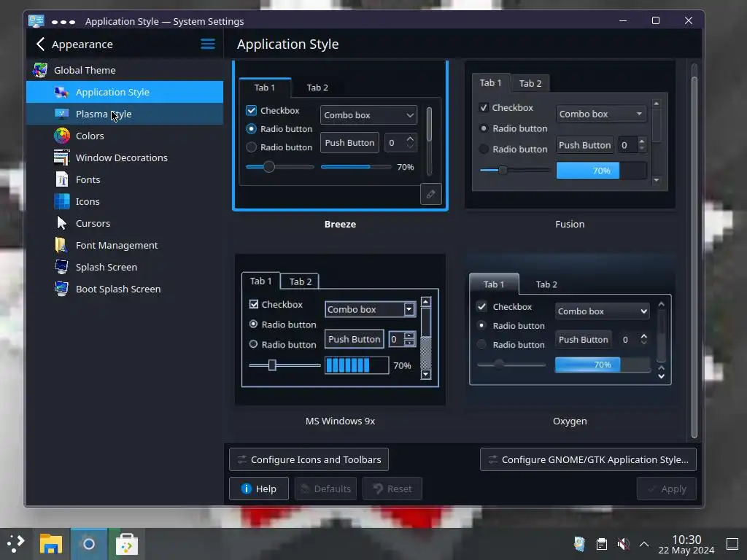Click the Icons category icon
The width and height of the screenshot is (747, 560).
click(x=61, y=201)
